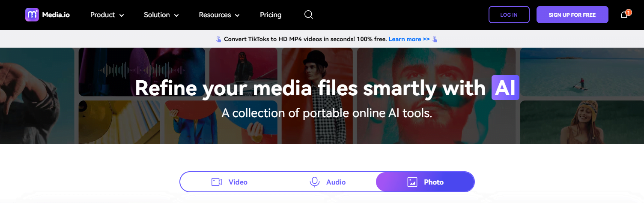644x203 pixels.
Task: Follow the Learn more >> link
Action: 409,39
